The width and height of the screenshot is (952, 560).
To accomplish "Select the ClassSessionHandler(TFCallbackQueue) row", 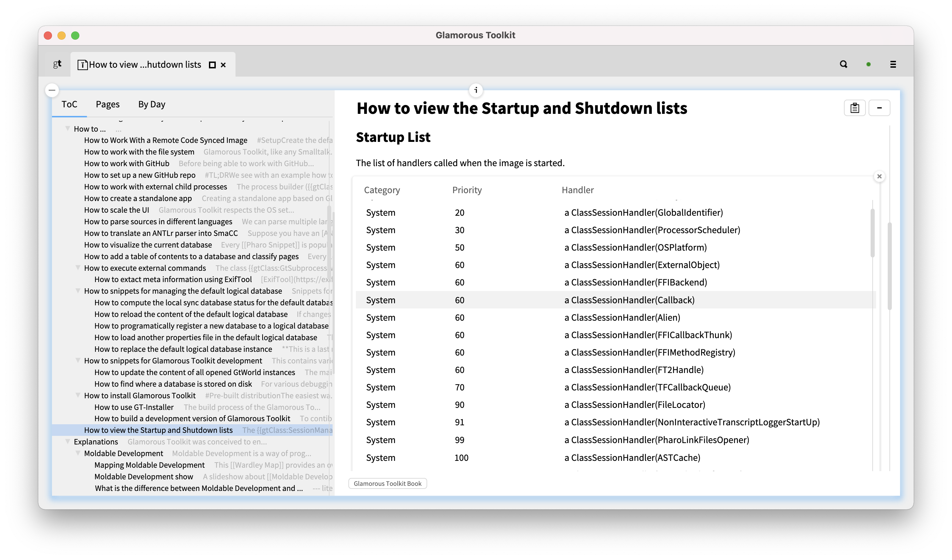I will pyautogui.click(x=616, y=387).
